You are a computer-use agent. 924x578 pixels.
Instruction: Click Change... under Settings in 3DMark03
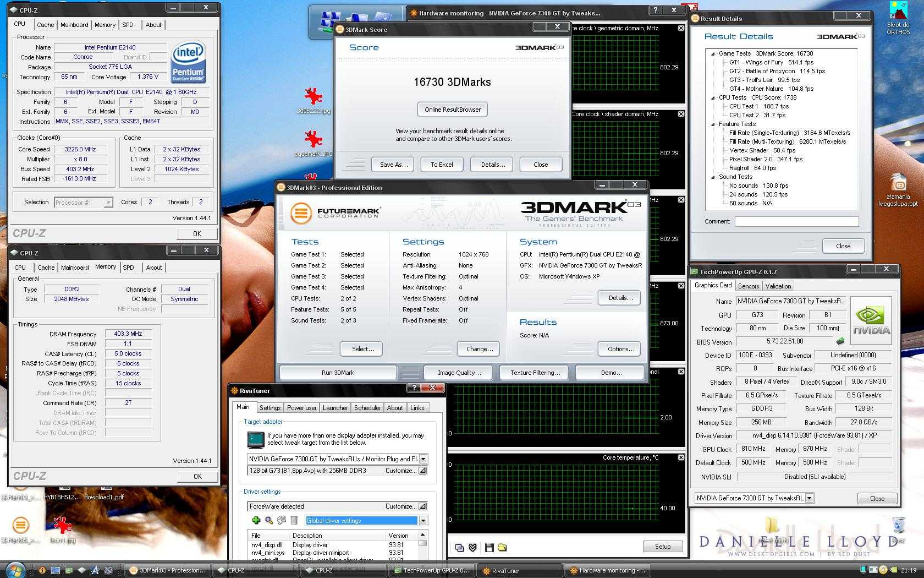480,349
